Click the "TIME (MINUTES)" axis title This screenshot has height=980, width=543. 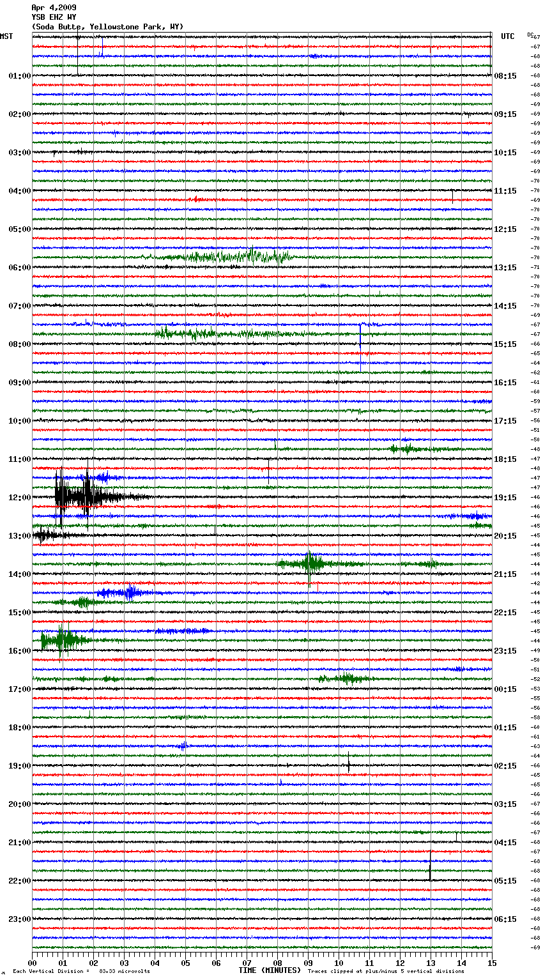click(270, 970)
